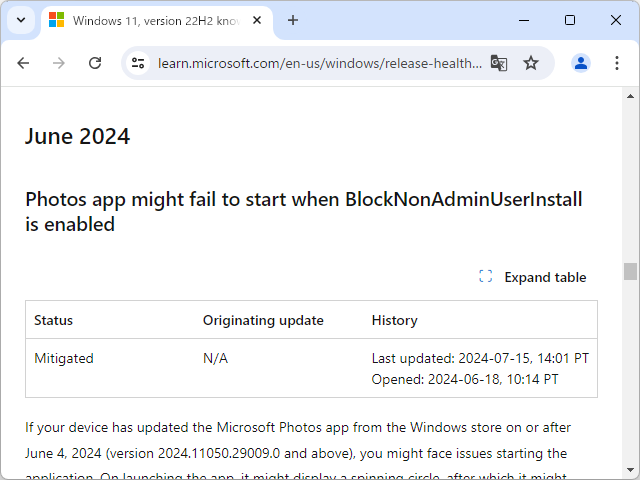Bookmark this page with the star
This screenshot has width=640, height=480.
pos(531,63)
